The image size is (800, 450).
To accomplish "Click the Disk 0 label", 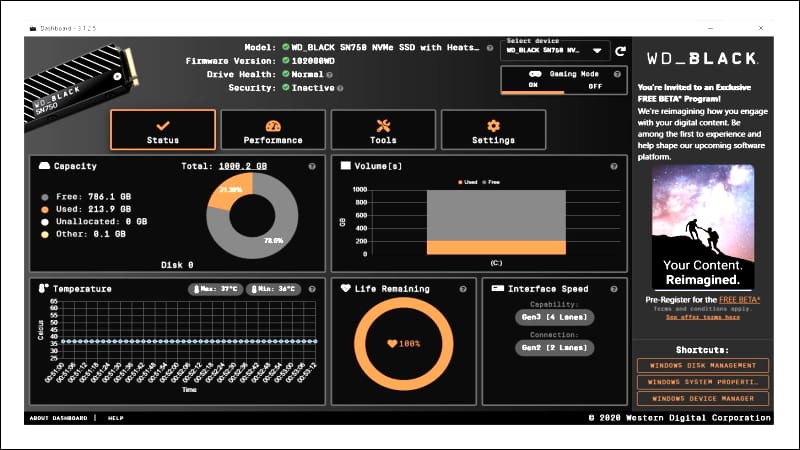I will click(x=177, y=265).
